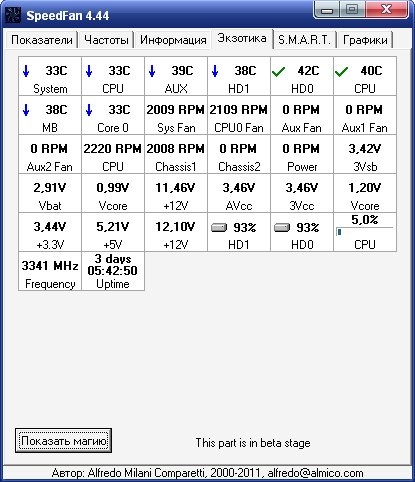Screen dimensions: 415x482
Task: Click the Vcore 0,99V cell
Action: coord(113,193)
